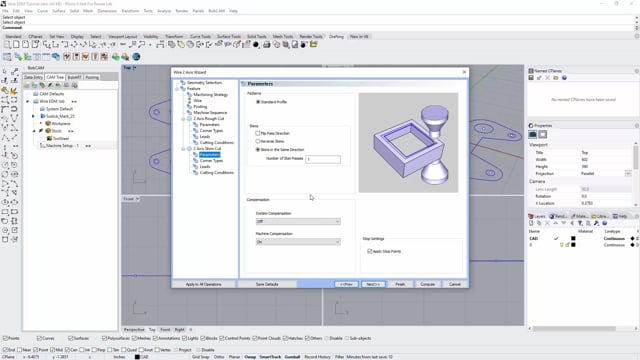Click the shaded render sphere icon
Image resolution: width=640 pixels, height=360 pixels.
tap(256, 45)
